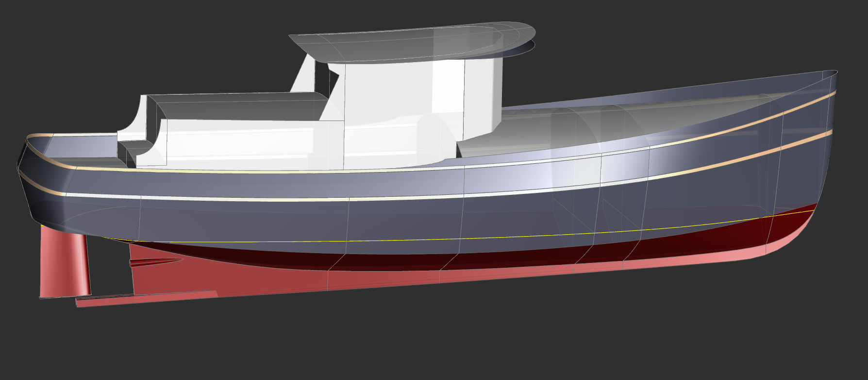Select the propeller shaft fairing ahead of rudder
This screenshot has width=868, height=380.
[x=155, y=262]
